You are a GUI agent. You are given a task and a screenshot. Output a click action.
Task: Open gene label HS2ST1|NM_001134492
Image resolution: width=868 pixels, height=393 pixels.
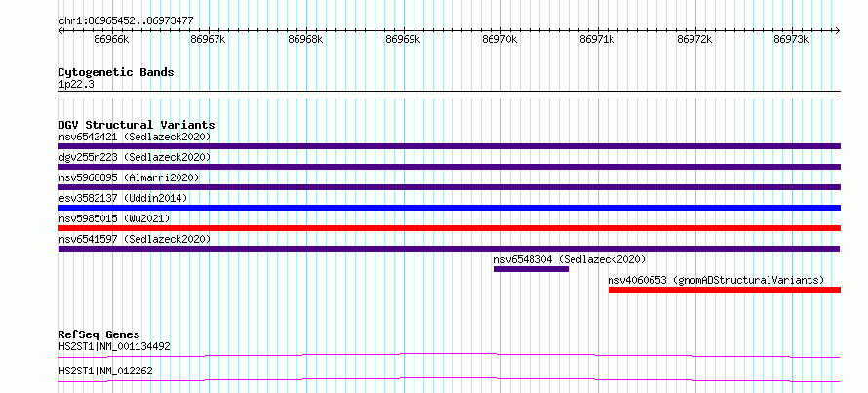pos(114,347)
